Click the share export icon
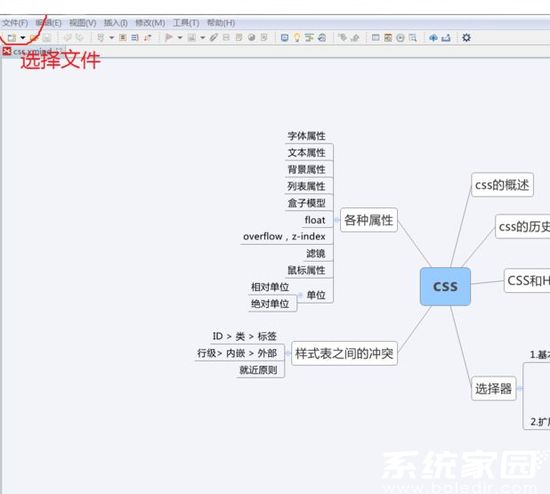Image resolution: width=550 pixels, height=494 pixels. pyautogui.click(x=446, y=38)
